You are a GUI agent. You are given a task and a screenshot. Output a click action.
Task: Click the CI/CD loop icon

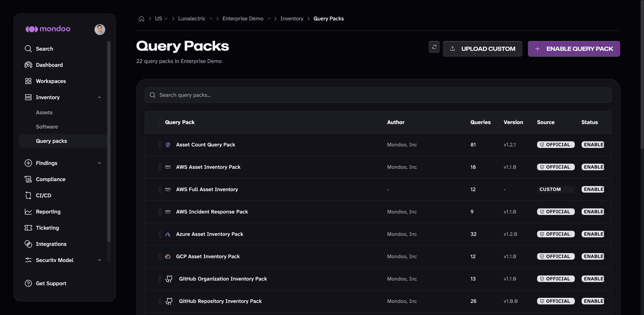pyautogui.click(x=28, y=195)
